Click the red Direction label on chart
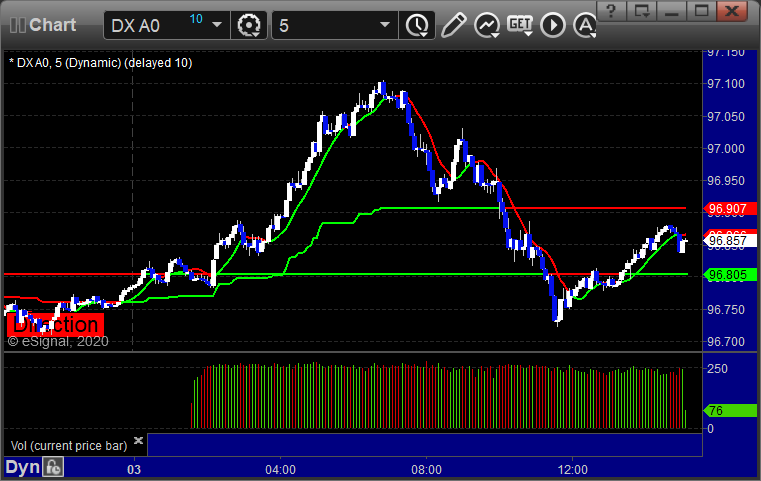Screen dimensions: 761x481 (x=55, y=325)
